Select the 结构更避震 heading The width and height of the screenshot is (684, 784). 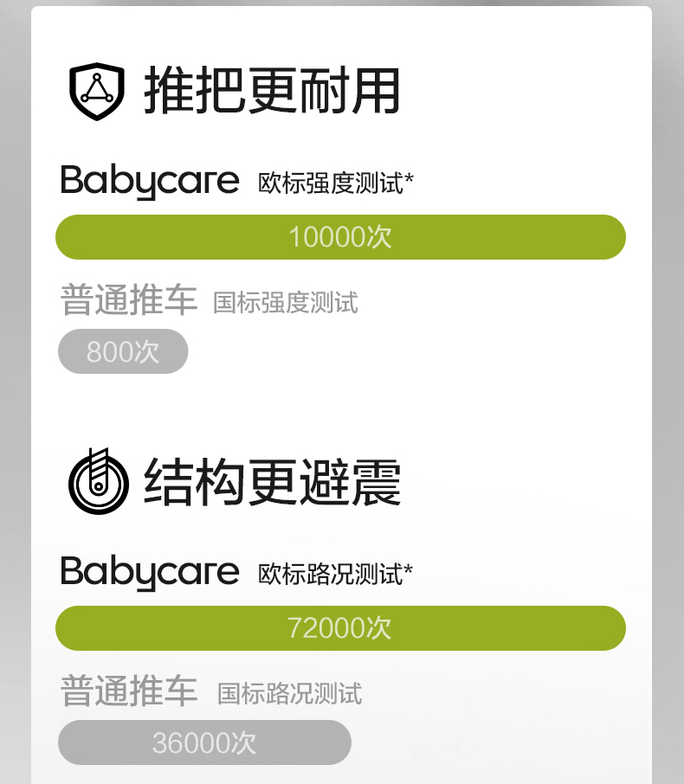[x=273, y=482]
